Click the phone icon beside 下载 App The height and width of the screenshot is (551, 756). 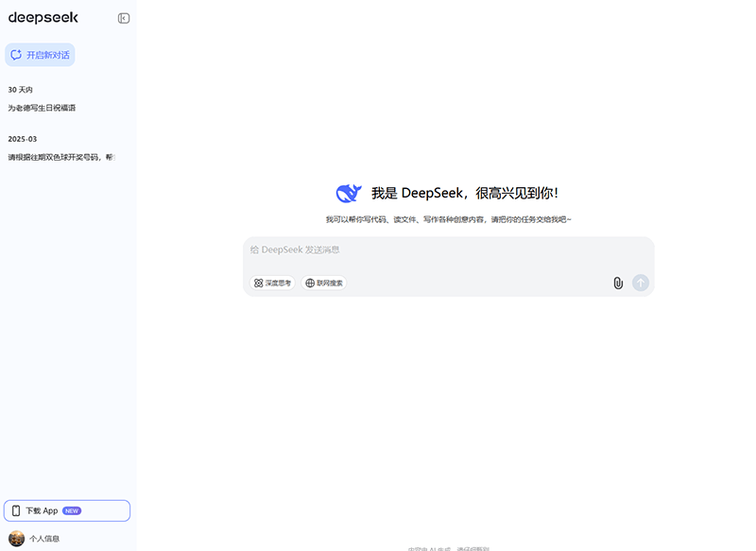(16, 510)
